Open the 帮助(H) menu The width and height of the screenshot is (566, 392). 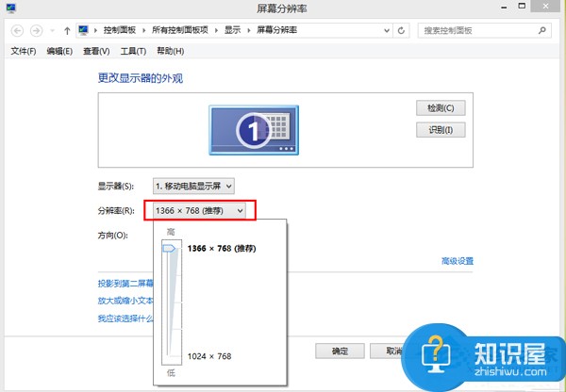[171, 51]
